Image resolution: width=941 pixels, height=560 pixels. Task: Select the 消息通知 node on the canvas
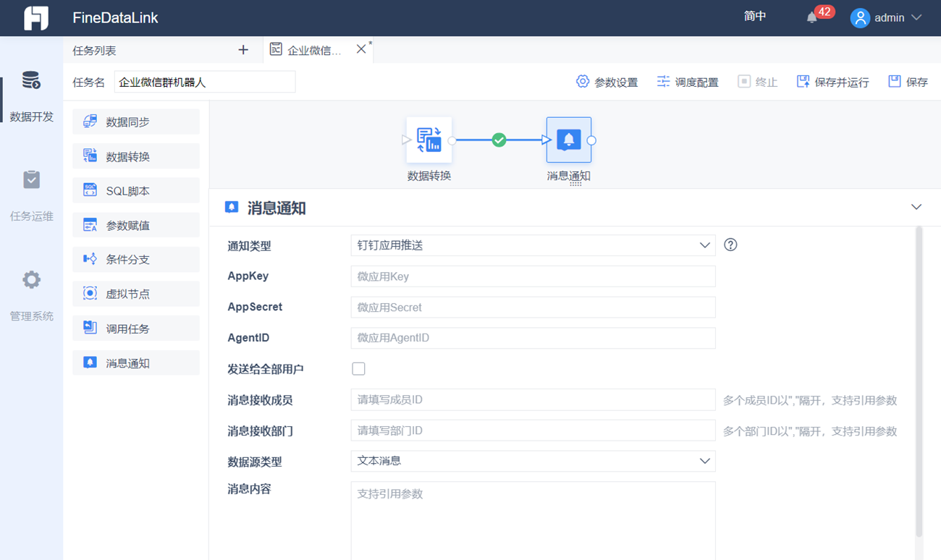[569, 140]
